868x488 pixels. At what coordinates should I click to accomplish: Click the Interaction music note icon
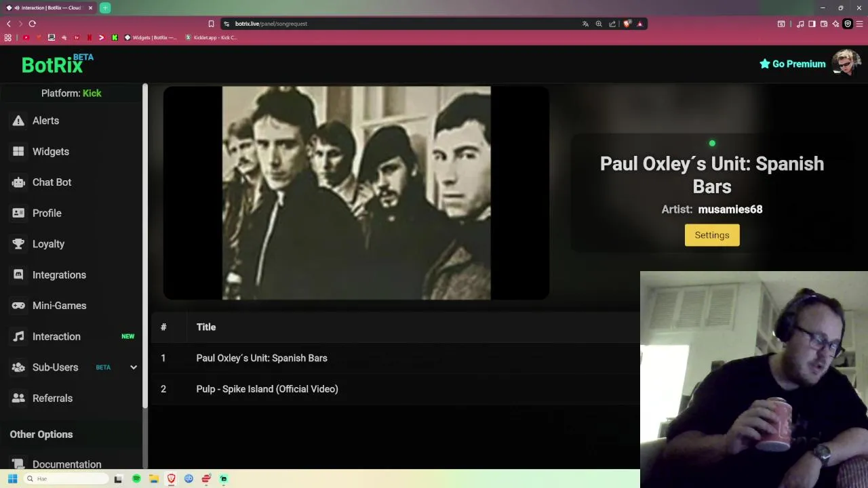[x=18, y=336]
